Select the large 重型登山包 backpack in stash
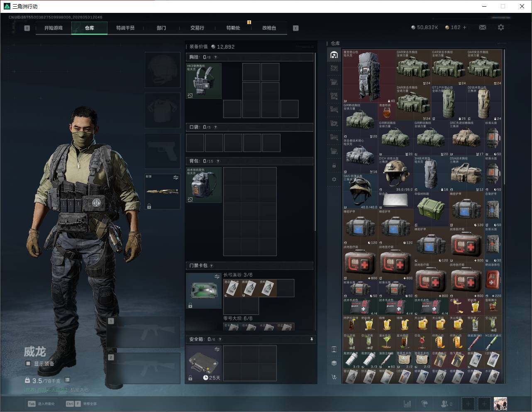Image resolution: width=532 pixels, height=412 pixels. (x=369, y=76)
